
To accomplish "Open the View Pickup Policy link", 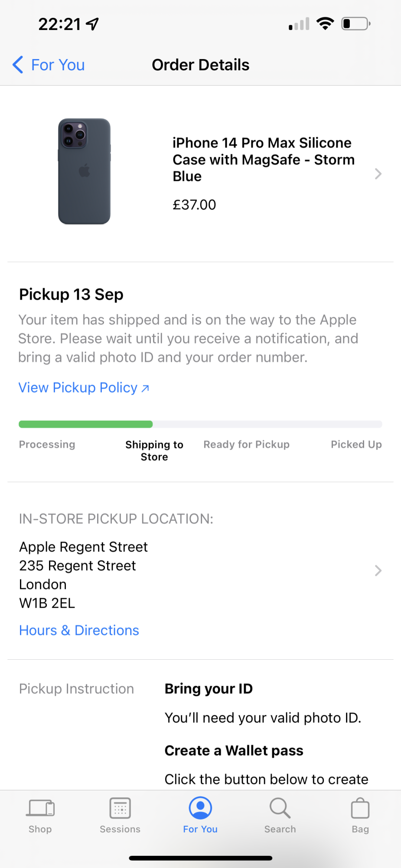I will 84,388.
